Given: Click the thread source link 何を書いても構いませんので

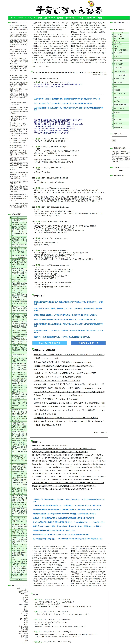Looking at the screenshot, I should (x=45, y=78).
